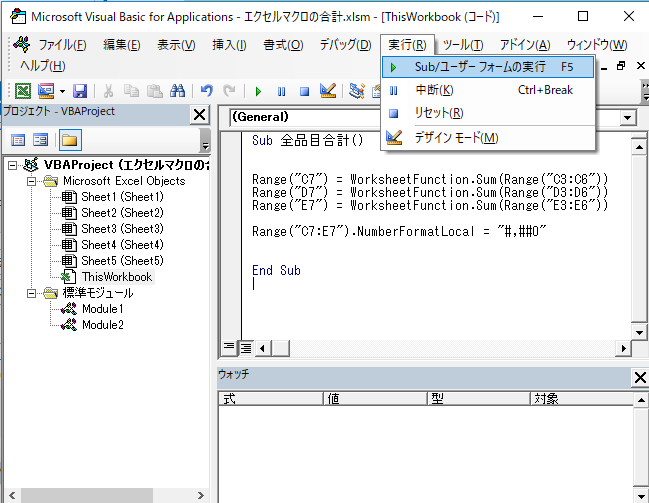Click the Find binoculars icon
The height and width of the screenshot is (503, 649).
pos(178,91)
